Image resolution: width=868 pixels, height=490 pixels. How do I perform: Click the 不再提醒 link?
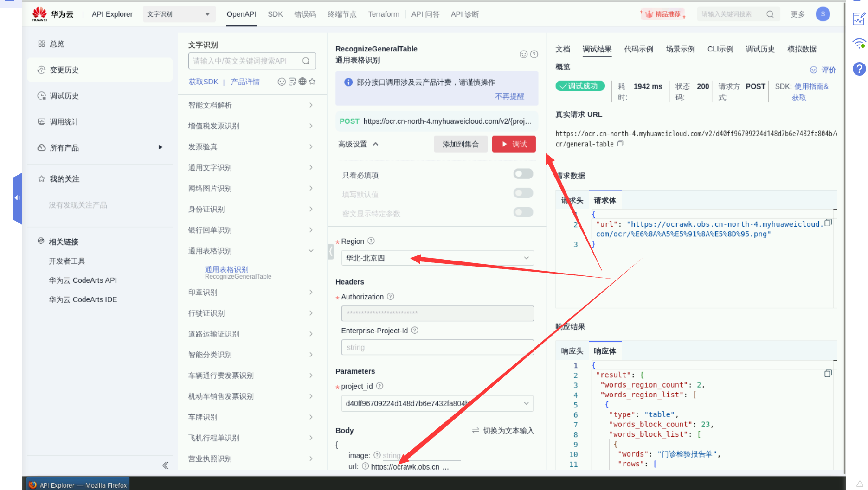coord(509,96)
